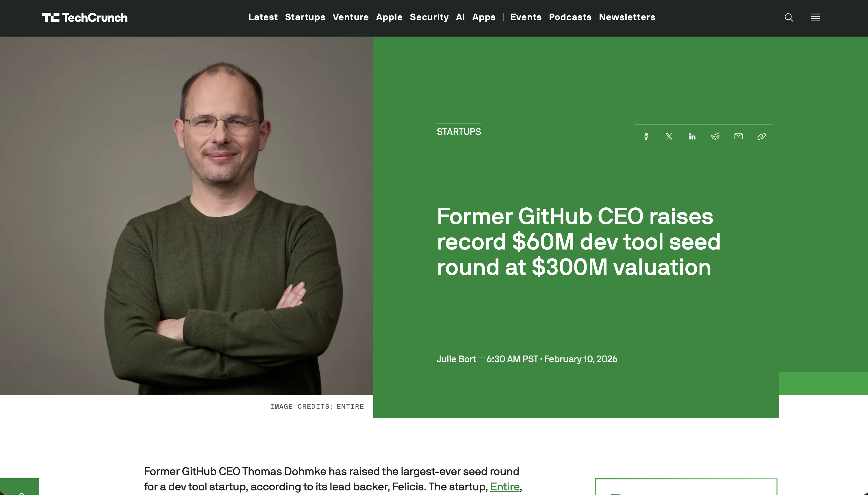The height and width of the screenshot is (495, 868).
Task: Open the Events page
Action: [x=526, y=17]
